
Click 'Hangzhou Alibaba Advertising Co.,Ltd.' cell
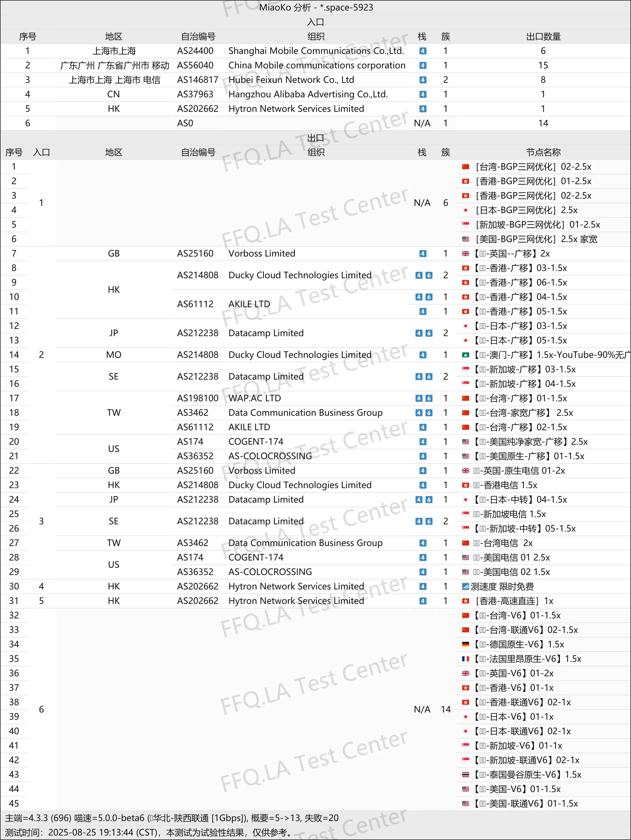308,94
